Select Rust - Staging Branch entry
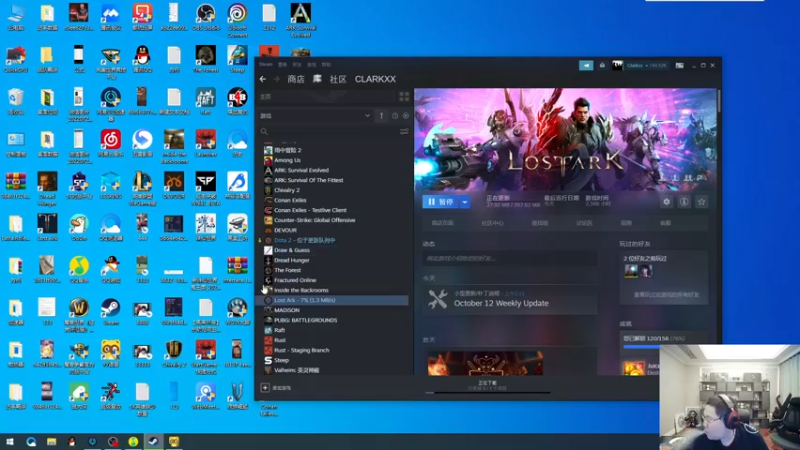The width and height of the screenshot is (800, 450). [302, 351]
